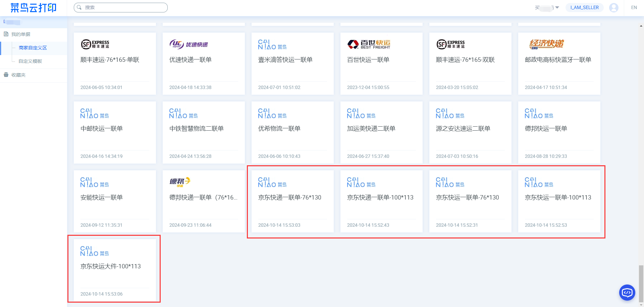Click date 2023-12-04 15:00:55

(x=368, y=87)
